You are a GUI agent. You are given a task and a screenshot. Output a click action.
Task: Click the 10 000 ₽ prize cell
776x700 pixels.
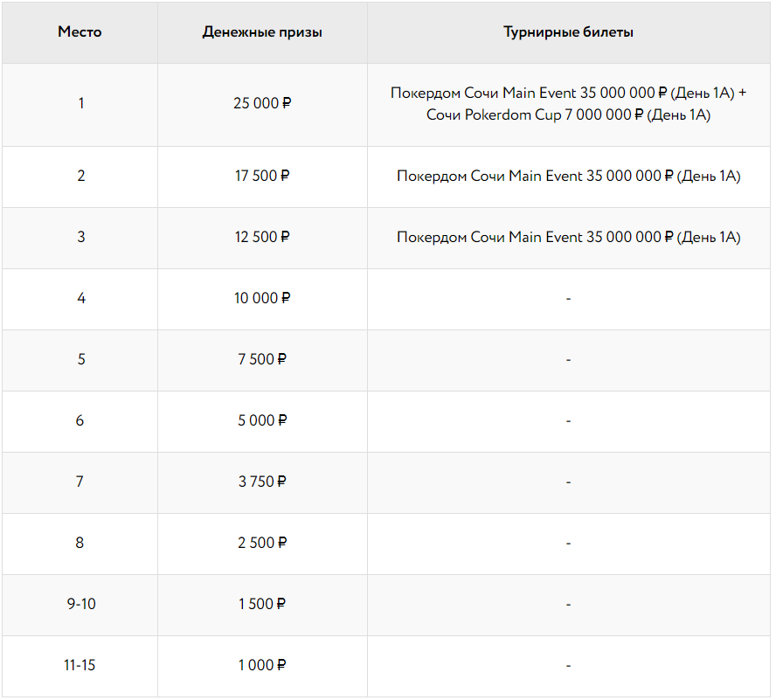coord(262,298)
